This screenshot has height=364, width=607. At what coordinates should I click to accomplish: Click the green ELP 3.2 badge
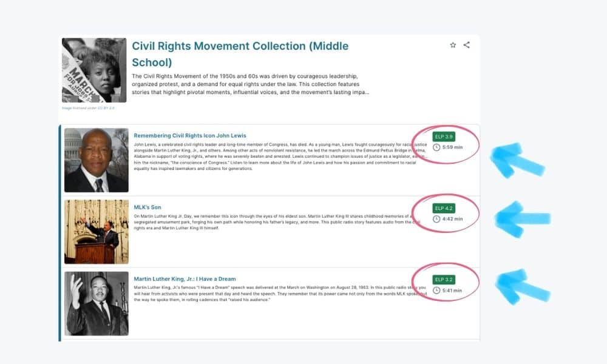[444, 280]
